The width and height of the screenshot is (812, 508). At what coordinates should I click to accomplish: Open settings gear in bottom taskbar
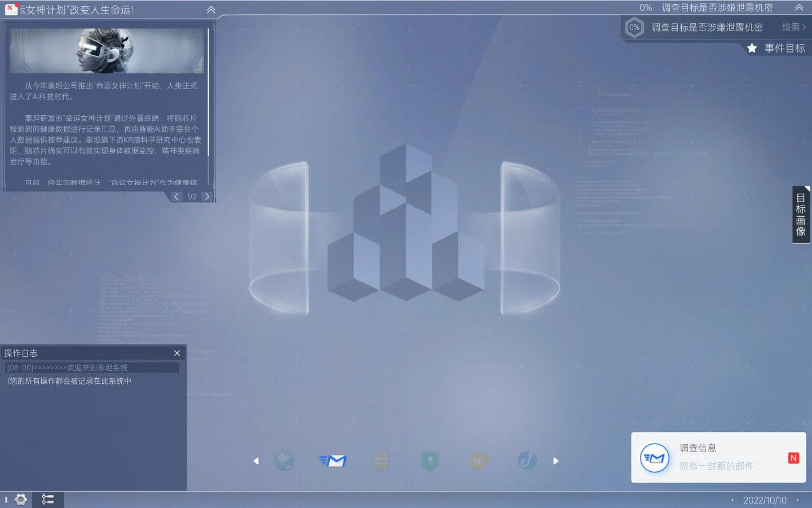(21, 500)
